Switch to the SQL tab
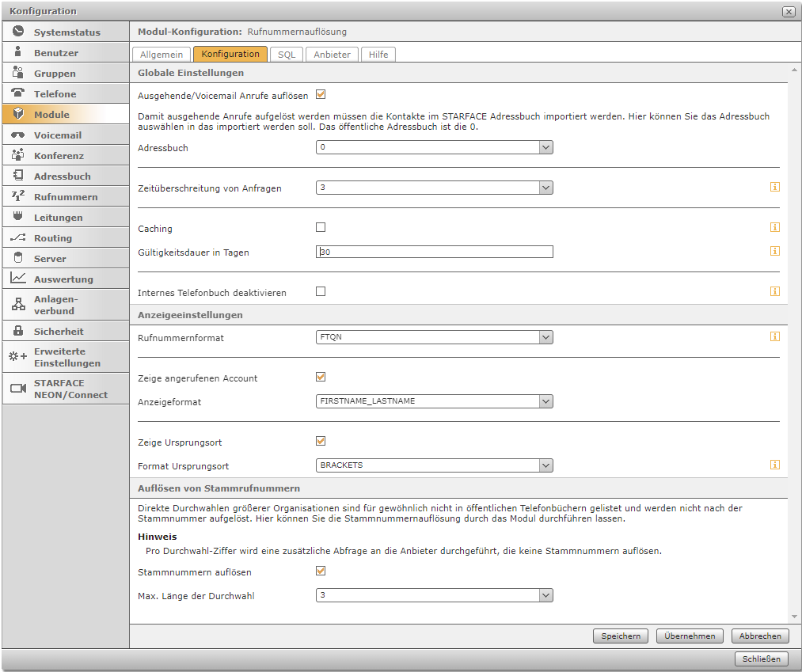This screenshot has height=672, width=802. tap(286, 55)
